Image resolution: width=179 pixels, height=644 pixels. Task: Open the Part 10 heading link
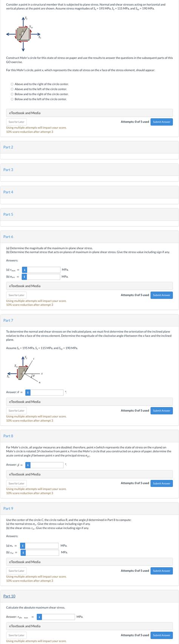click(9, 596)
